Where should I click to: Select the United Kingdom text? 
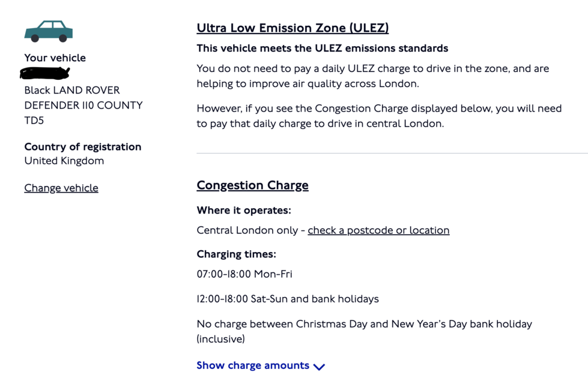tap(64, 161)
